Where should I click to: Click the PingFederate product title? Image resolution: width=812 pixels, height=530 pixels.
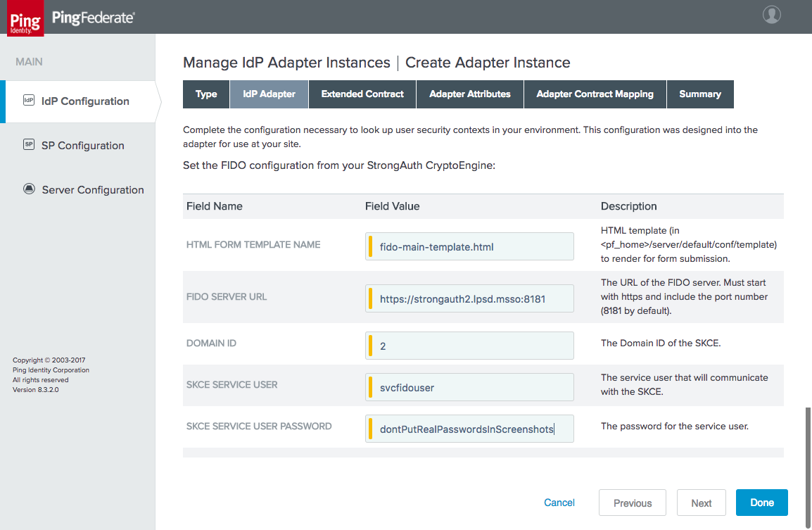click(93, 18)
